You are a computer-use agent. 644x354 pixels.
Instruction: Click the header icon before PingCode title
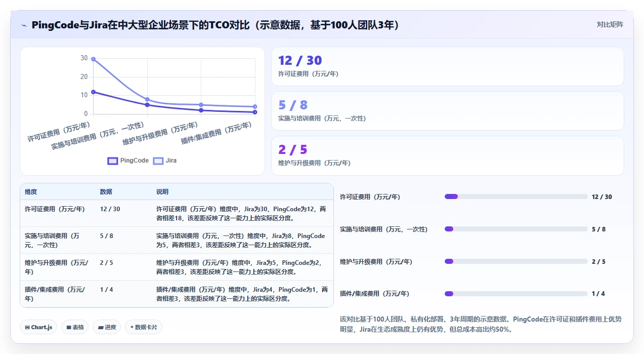tap(24, 25)
